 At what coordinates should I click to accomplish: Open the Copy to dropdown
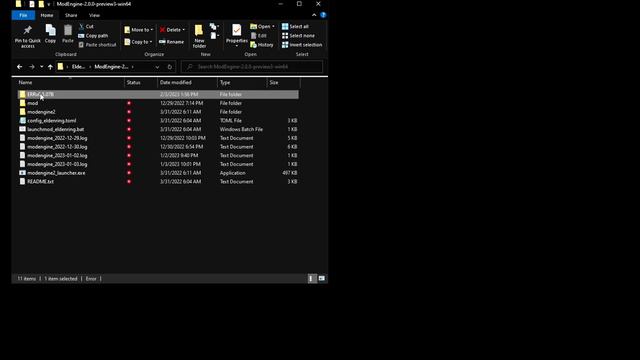click(138, 42)
